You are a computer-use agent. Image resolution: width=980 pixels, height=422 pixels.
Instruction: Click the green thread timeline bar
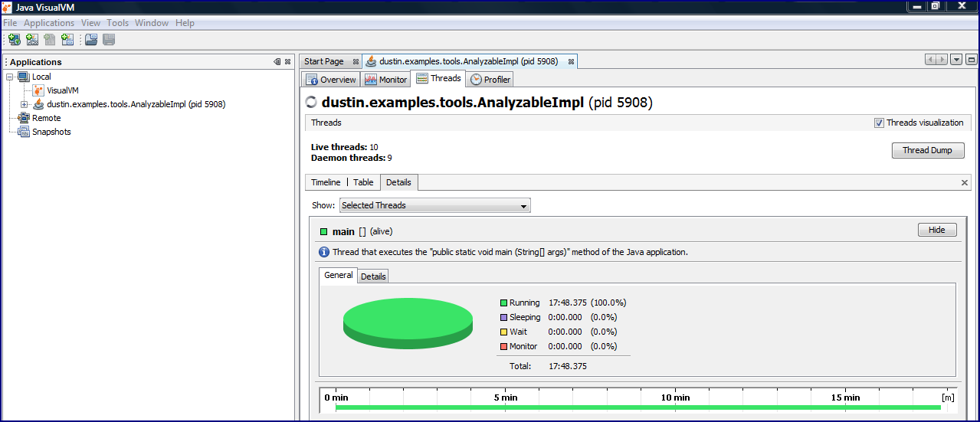(637, 407)
